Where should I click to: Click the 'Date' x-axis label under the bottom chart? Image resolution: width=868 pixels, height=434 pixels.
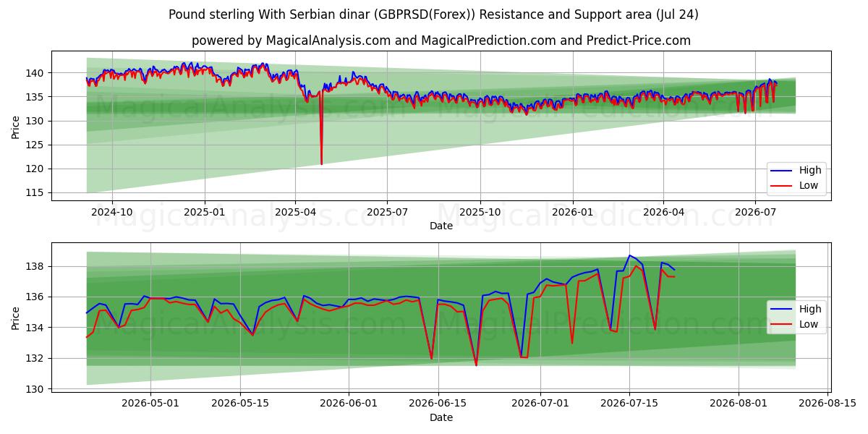441,417
